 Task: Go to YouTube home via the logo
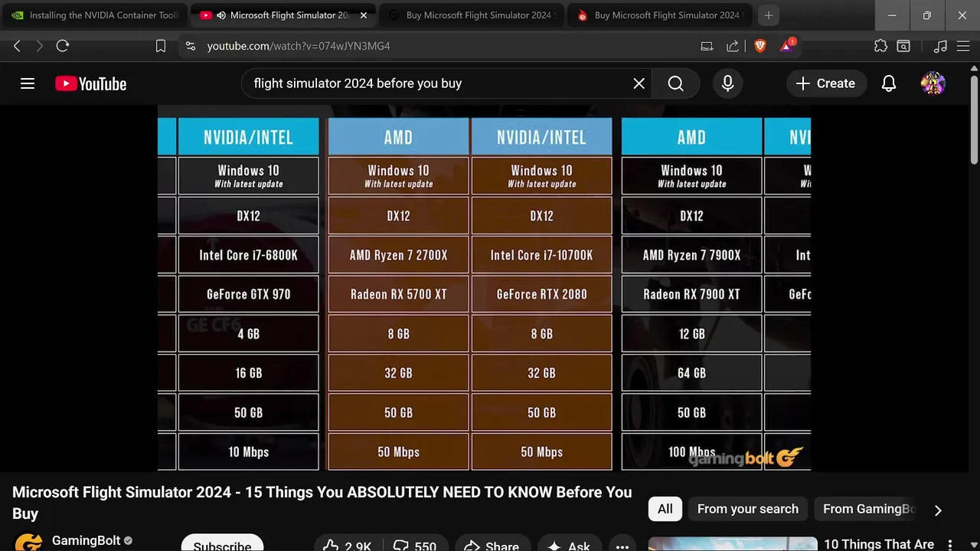point(90,83)
